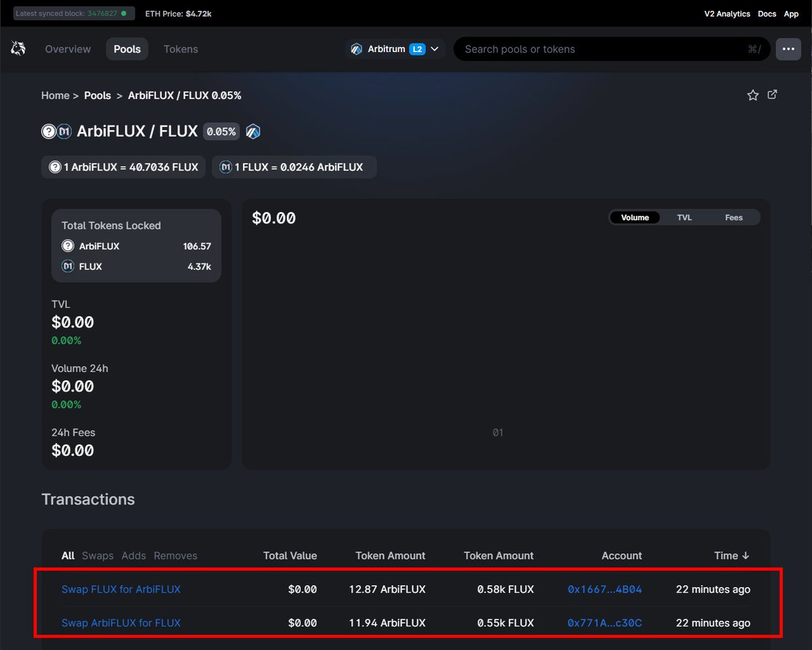This screenshot has width=812, height=650.
Task: Click the 0.05% fee badge
Action: [x=221, y=131]
